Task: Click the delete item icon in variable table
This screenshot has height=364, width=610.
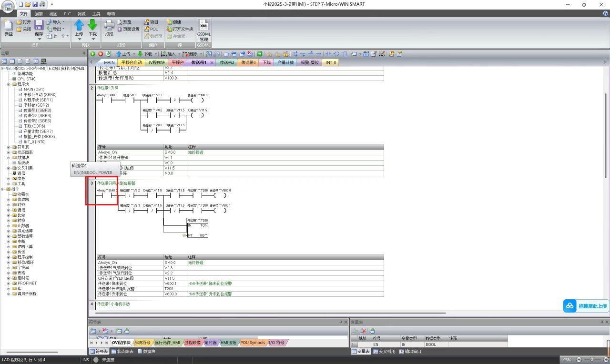Action: [x=363, y=331]
